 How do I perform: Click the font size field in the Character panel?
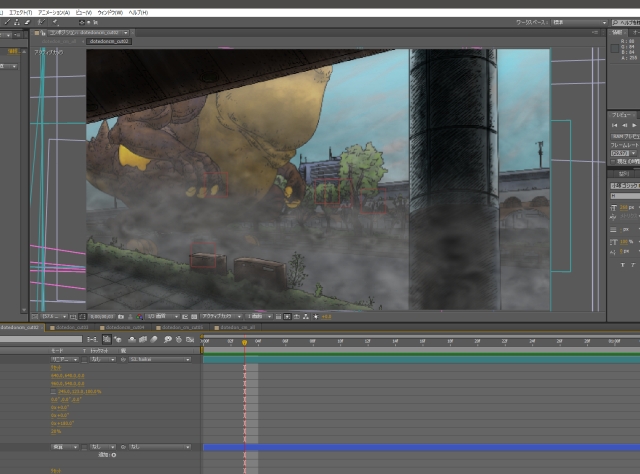tap(626, 206)
